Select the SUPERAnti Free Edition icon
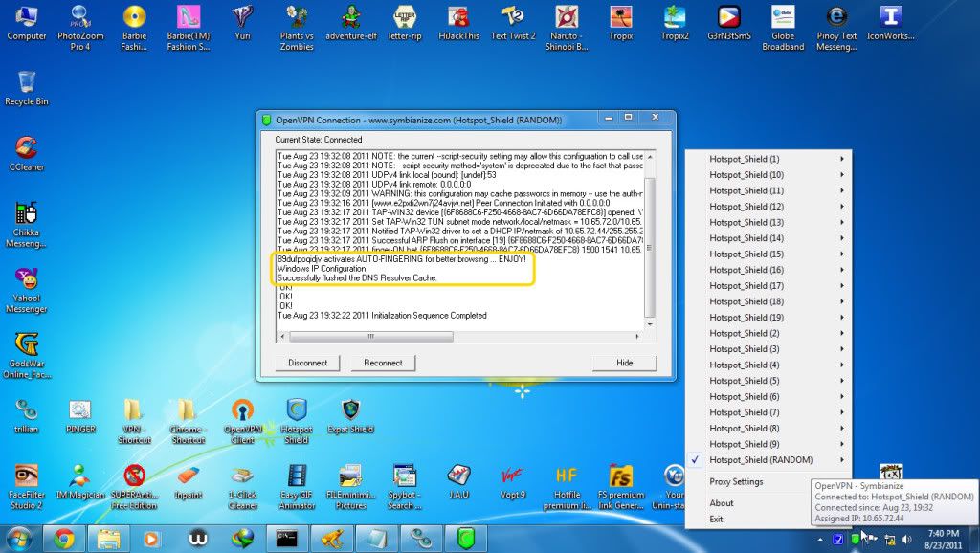Image resolution: width=980 pixels, height=553 pixels. (x=134, y=487)
